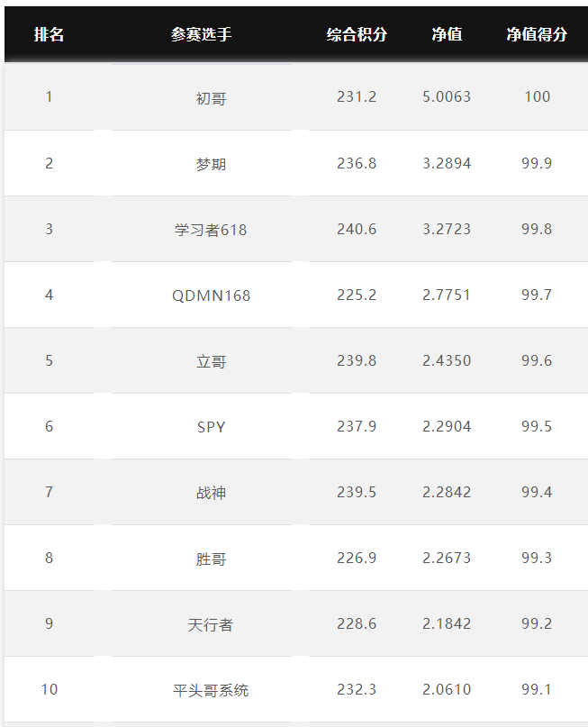Click contestant 立哥 in row 5
The height and width of the screenshot is (727, 588).
pos(211,361)
